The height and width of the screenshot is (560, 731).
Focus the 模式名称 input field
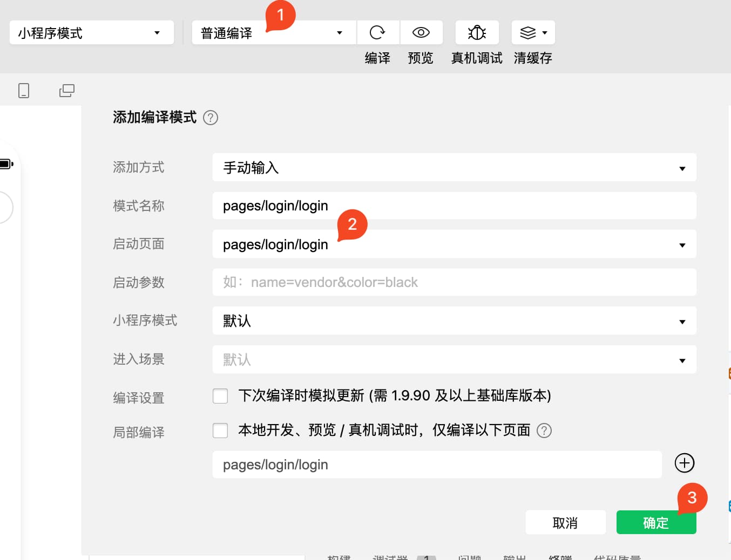(x=454, y=206)
